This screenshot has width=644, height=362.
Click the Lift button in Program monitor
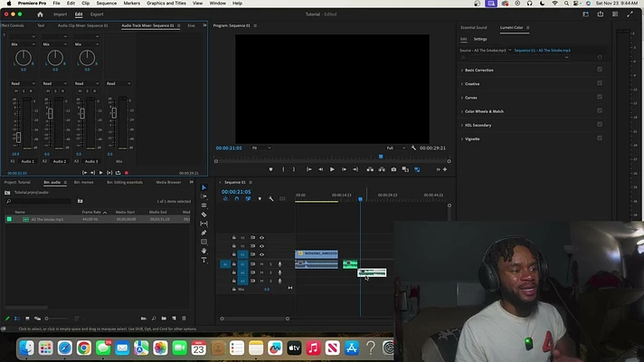tap(370, 169)
